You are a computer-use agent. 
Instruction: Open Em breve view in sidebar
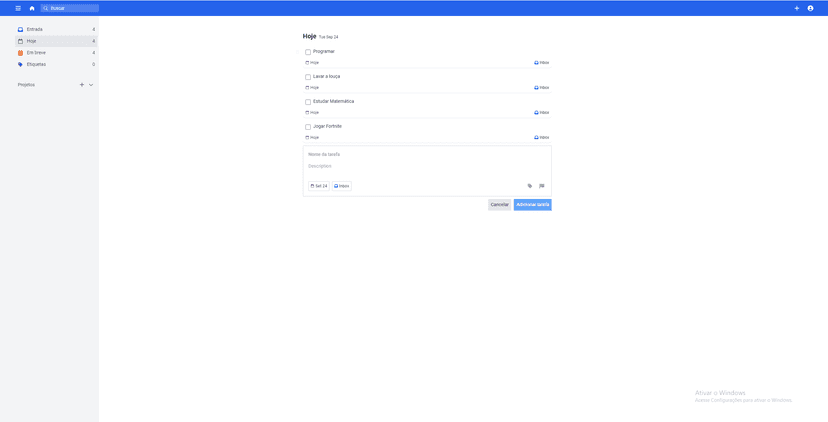point(36,53)
